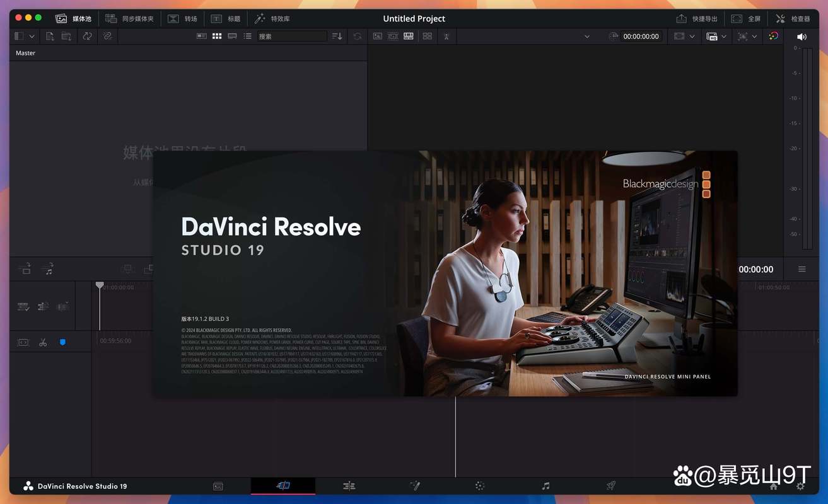The image size is (828, 504).
Task: Click the Untitled Project title
Action: [x=414, y=19]
